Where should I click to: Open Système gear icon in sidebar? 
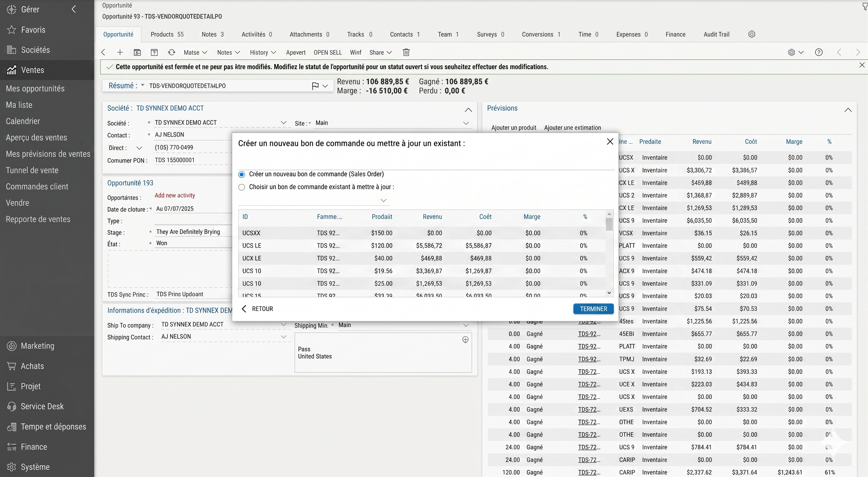[11, 467]
